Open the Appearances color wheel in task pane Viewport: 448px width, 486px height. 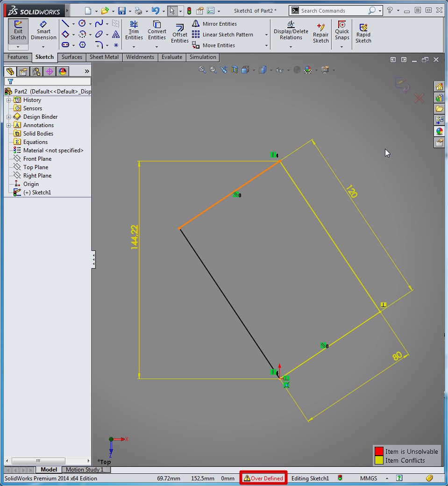439,131
